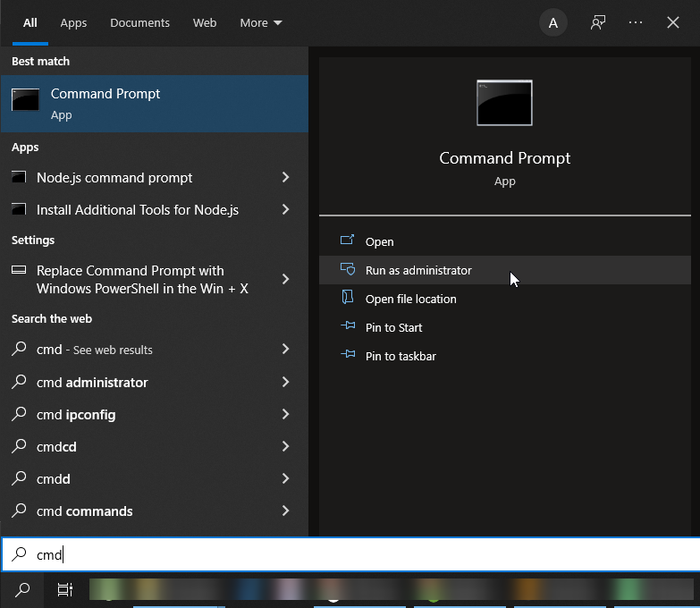Select 'cmd - See web results' suggestion
Viewport: 700px width, 608px height.
click(155, 350)
